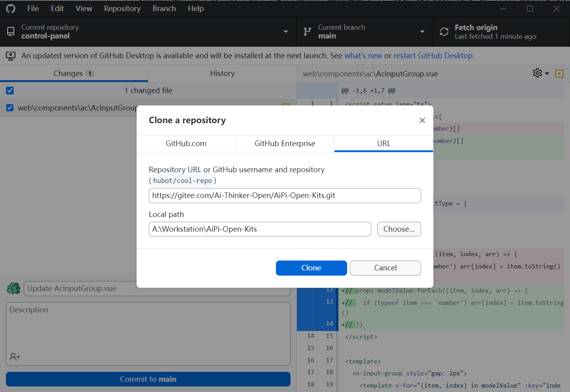
Task: Switch to the GitHub.com tab
Action: pyautogui.click(x=186, y=144)
